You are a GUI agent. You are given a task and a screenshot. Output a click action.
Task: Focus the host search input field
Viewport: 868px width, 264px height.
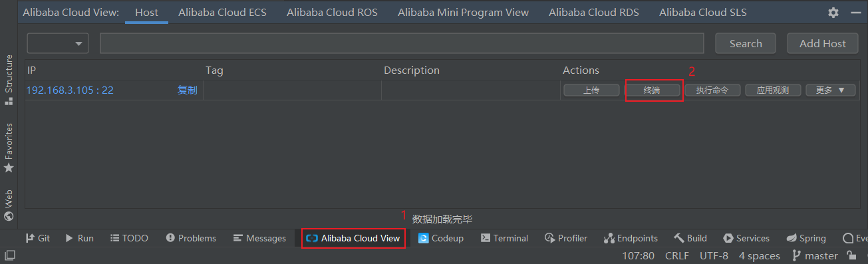402,43
